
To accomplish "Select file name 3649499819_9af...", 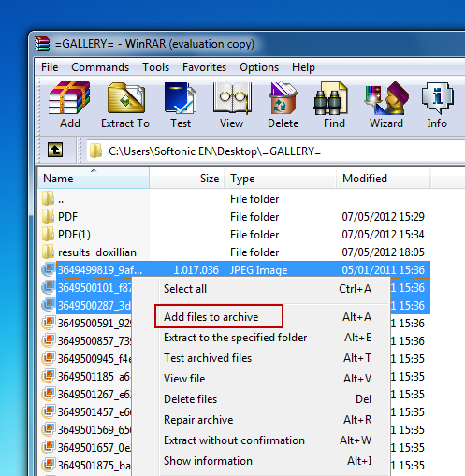I will pyautogui.click(x=100, y=270).
